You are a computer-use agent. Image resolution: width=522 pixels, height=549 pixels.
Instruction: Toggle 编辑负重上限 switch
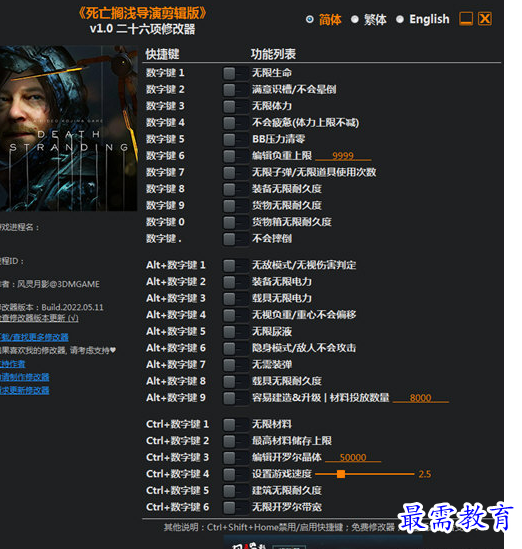click(x=235, y=156)
